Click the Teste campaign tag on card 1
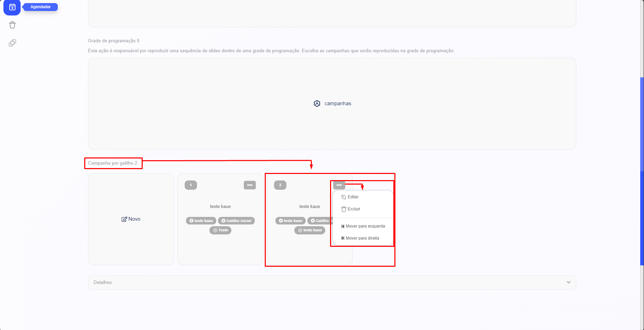Screen dimensions: 644x330 coord(220,230)
